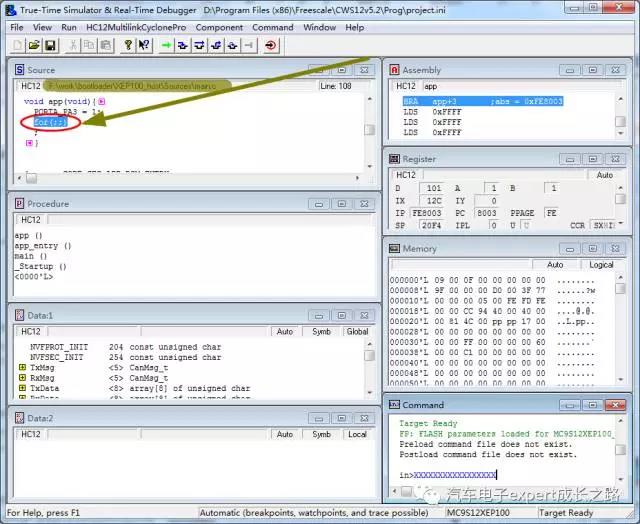640x524 pixels.
Task: Expand the RxMsg variable node
Action: pyautogui.click(x=22, y=378)
